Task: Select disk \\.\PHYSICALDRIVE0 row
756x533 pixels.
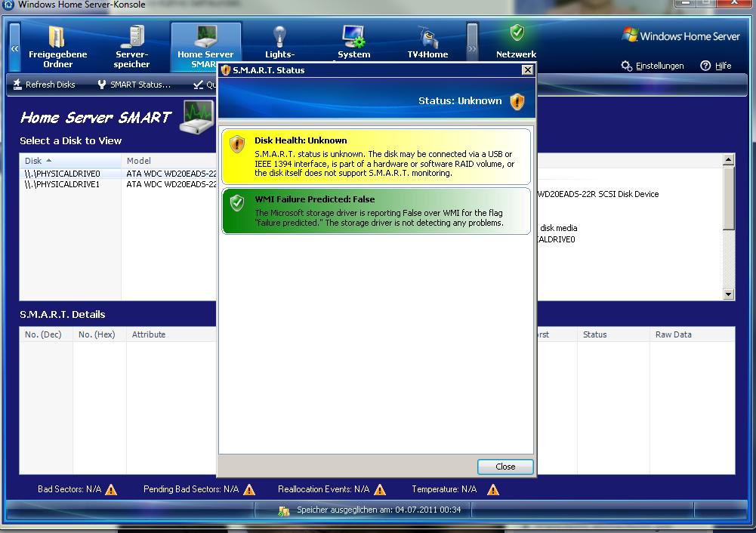Action: (118, 174)
